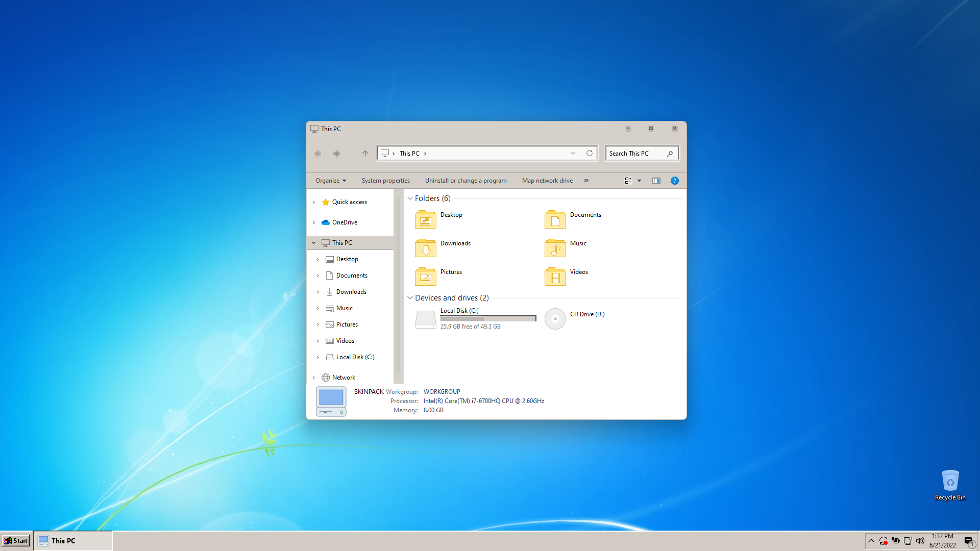This screenshot has height=551, width=980.
Task: Click the volume speaker tray icon
Action: click(920, 541)
